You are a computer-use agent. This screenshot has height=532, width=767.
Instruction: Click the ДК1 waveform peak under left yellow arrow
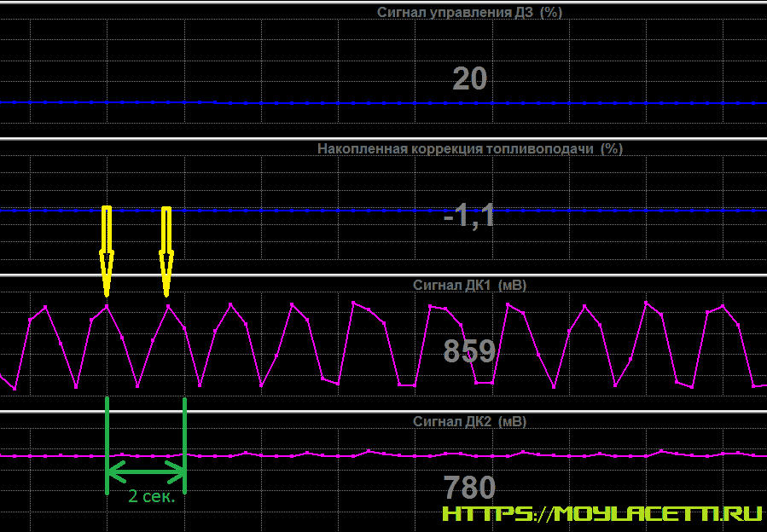coord(107,305)
